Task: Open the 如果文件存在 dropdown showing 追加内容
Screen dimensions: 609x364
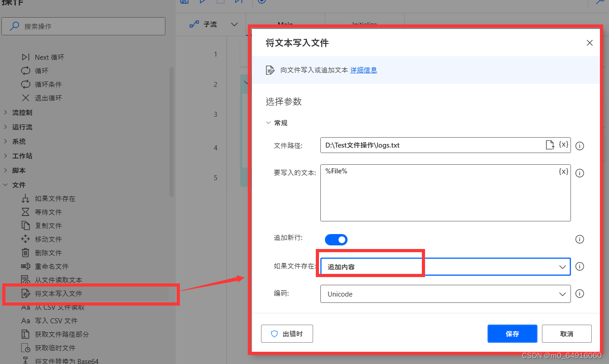Action: [x=562, y=267]
